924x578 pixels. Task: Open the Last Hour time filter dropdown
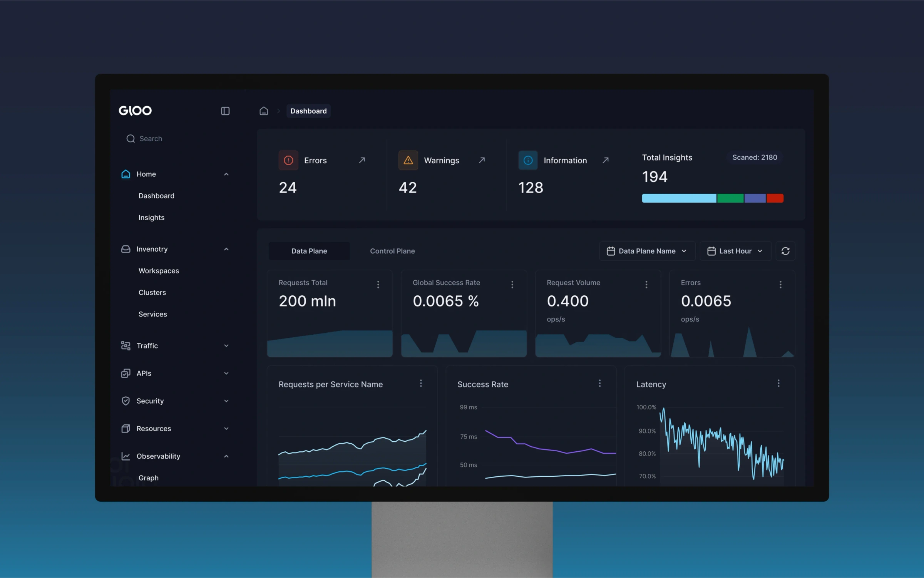733,251
